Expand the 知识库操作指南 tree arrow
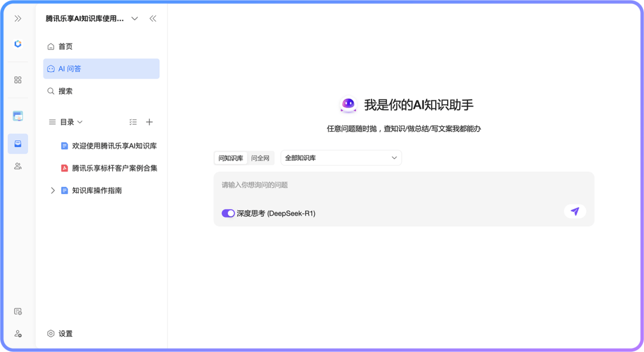Image resolution: width=644 pixels, height=352 pixels. [x=52, y=191]
